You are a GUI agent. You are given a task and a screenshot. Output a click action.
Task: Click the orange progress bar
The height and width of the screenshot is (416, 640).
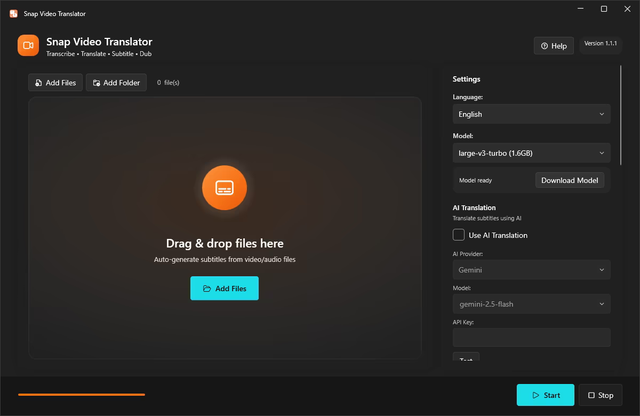point(82,394)
